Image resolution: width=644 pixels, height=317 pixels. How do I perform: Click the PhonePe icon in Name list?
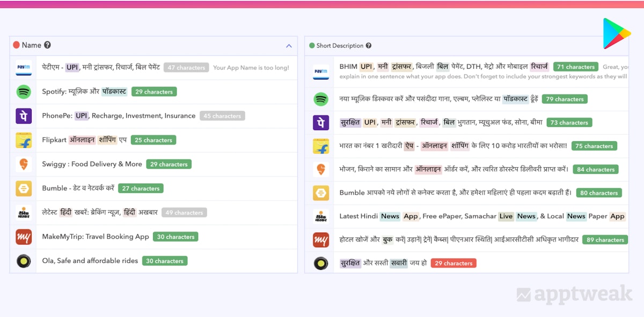point(24,116)
